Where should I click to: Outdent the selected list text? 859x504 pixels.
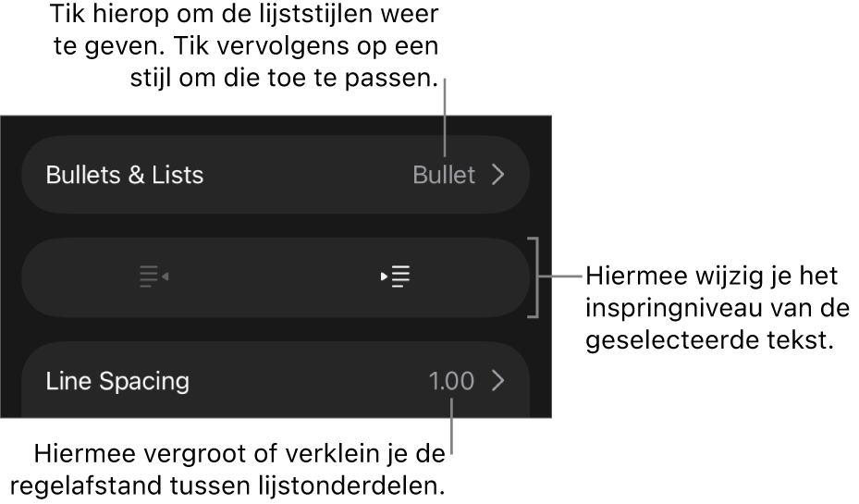154,277
